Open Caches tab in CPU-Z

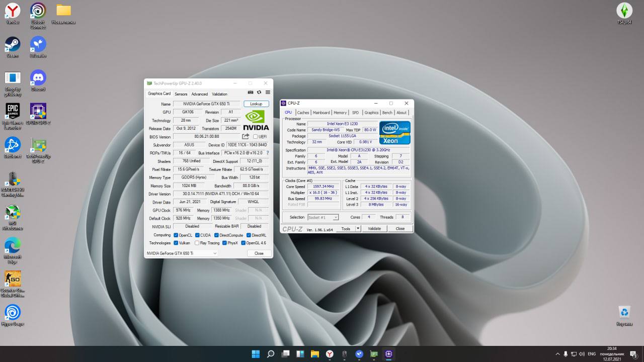point(303,113)
